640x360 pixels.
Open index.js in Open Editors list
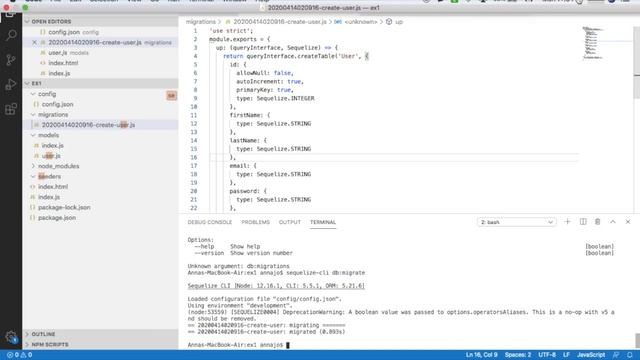tap(100, 73)
